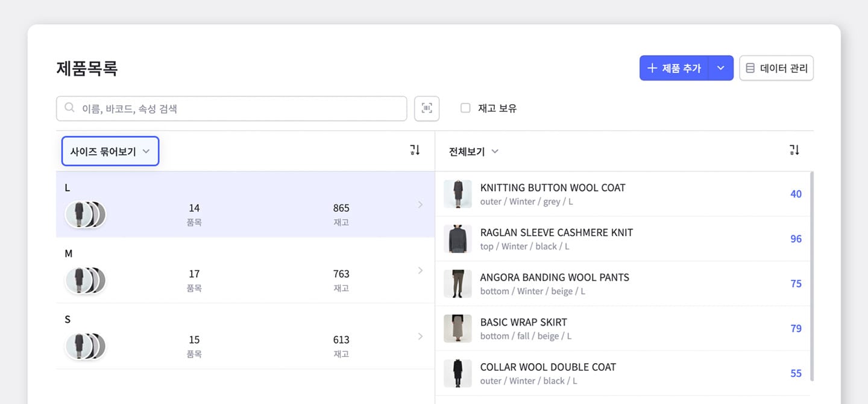Click the product search input field
The image size is (868, 404).
click(231, 108)
